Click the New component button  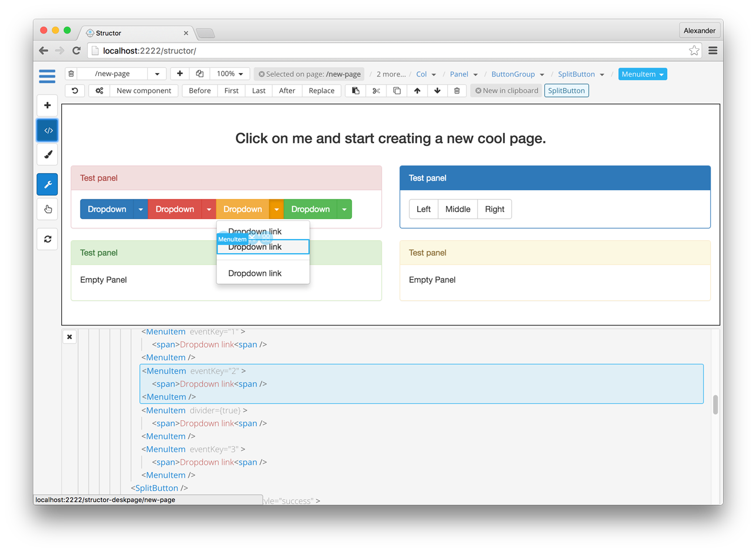(144, 91)
